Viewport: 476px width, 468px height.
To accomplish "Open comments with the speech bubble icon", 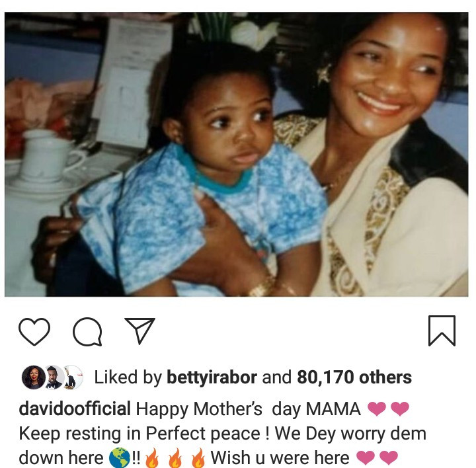I will pos(87,331).
